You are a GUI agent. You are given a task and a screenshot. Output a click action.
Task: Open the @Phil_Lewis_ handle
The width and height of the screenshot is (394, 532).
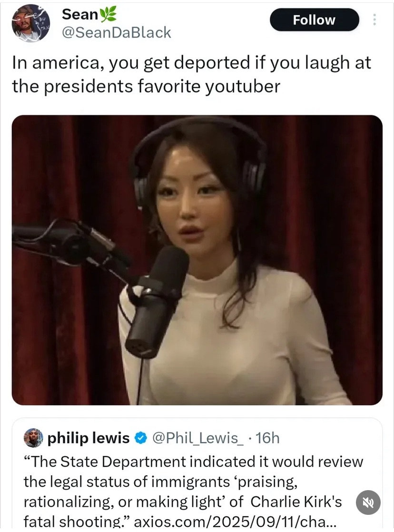[x=197, y=438]
